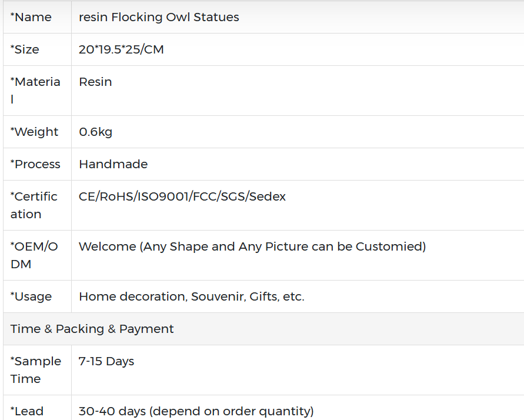Click the '*Certification' label cell
This screenshot has height=420, width=524.
point(34,205)
